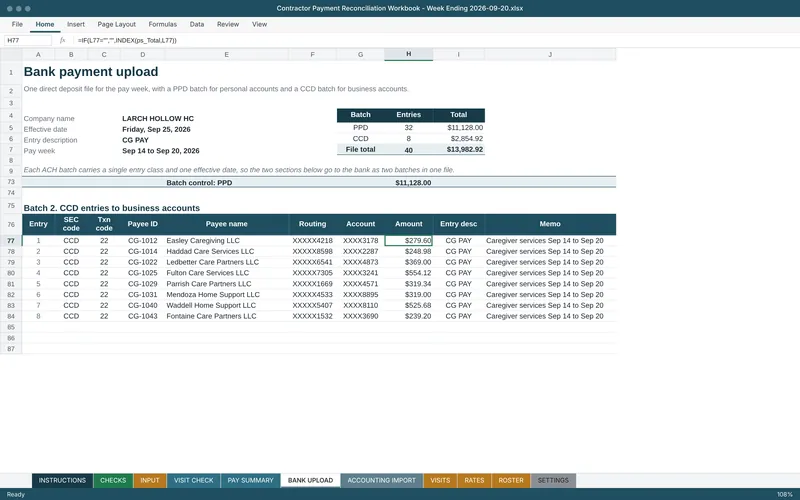Select row 73 header
Viewport: 800px width, 500px height.
click(11, 182)
